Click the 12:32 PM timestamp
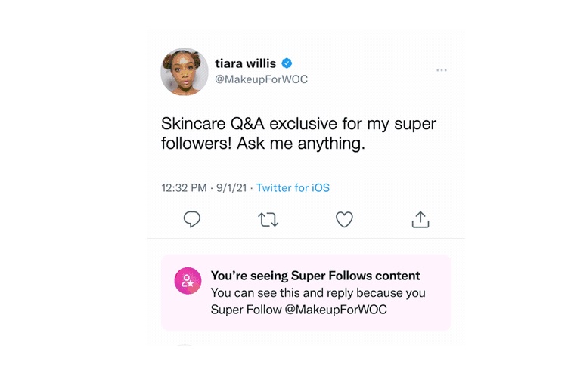The image size is (574, 392). coord(184,187)
